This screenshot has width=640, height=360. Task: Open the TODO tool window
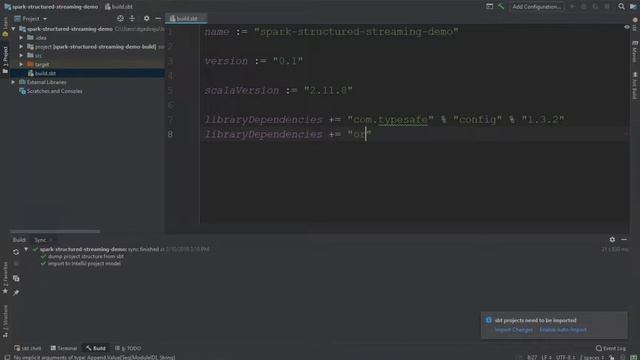point(128,348)
